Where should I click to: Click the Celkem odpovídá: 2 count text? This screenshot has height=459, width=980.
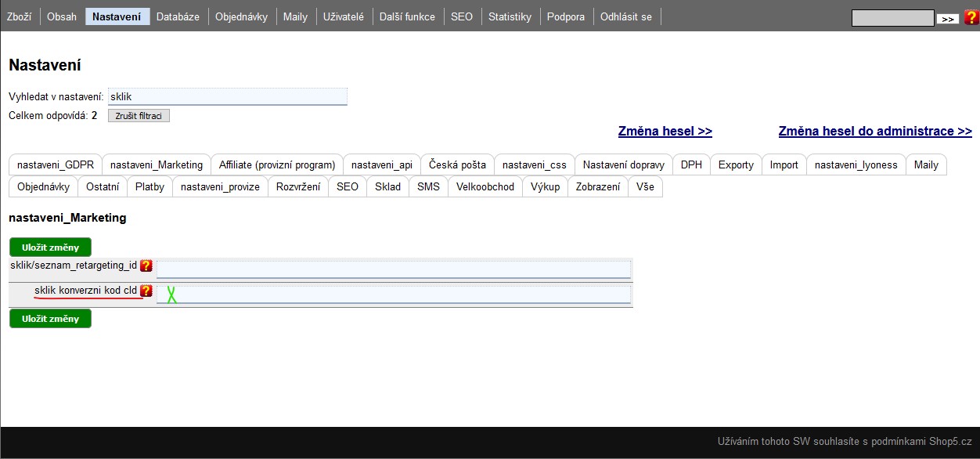(53, 115)
